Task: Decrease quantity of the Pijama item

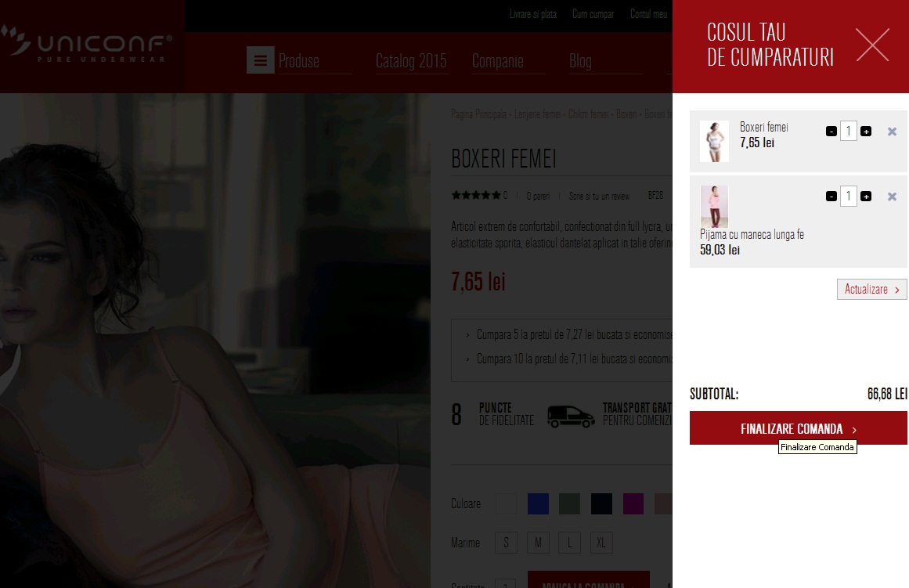Action: click(831, 197)
